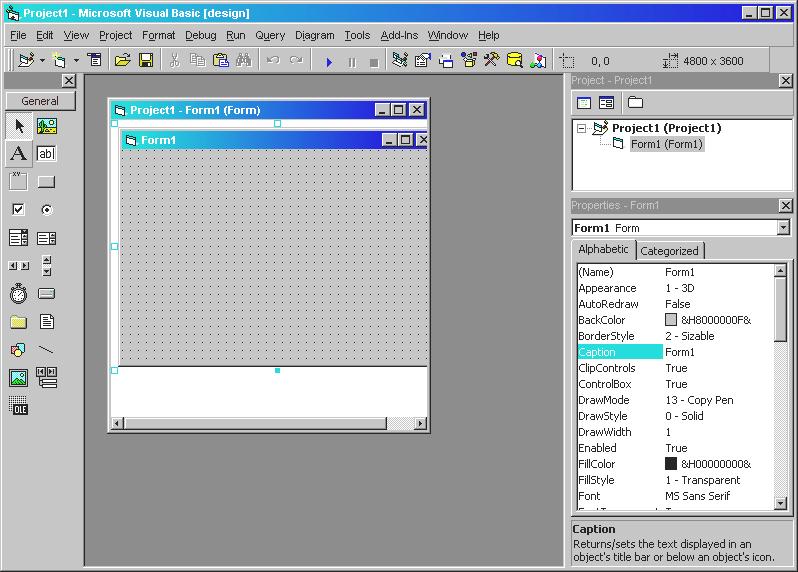Collapse the Project1 (Project1) tree node
798x572 pixels.
pyautogui.click(x=581, y=129)
